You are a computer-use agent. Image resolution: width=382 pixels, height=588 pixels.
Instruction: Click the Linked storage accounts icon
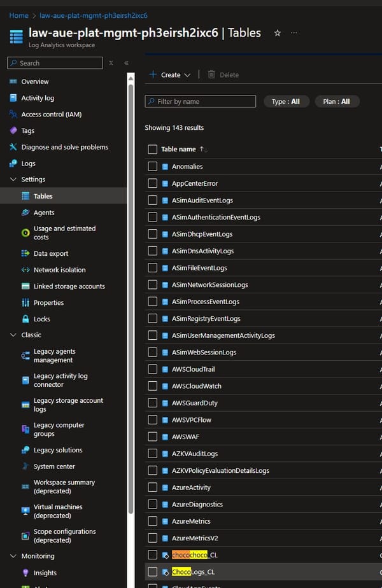25,286
